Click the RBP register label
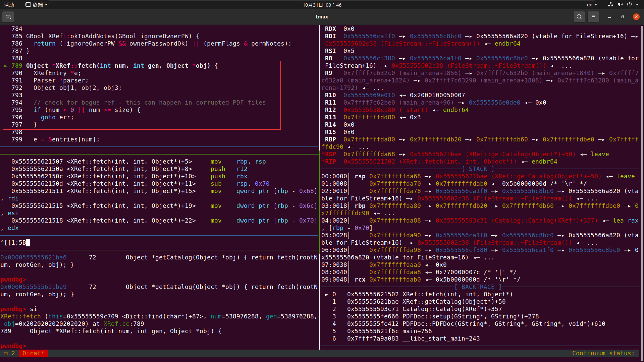 tap(330, 139)
